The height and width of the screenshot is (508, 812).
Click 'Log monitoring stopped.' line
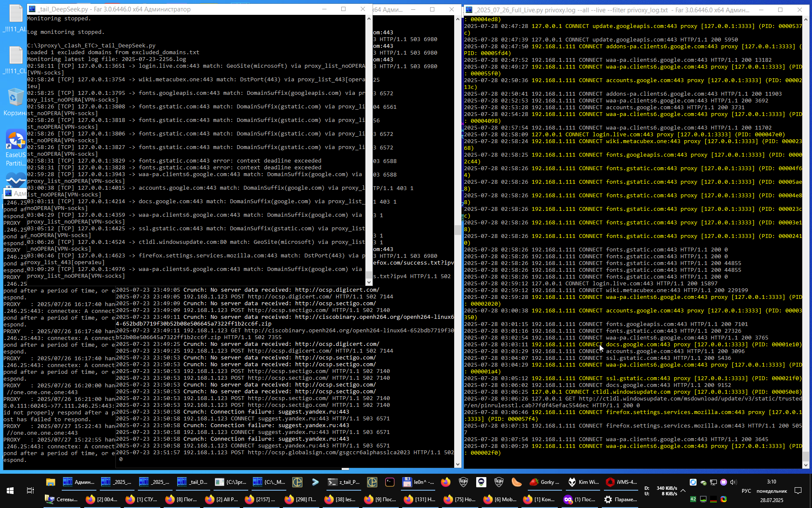click(x=66, y=32)
